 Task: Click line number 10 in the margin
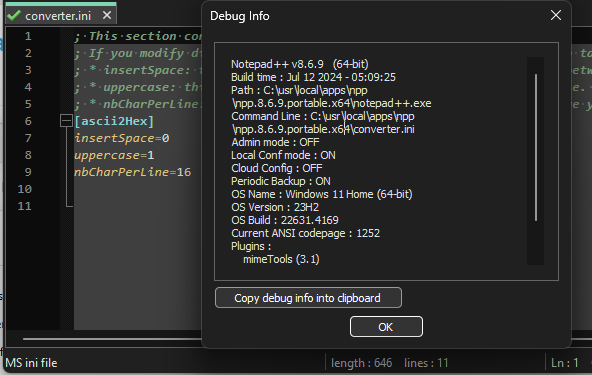(25, 189)
